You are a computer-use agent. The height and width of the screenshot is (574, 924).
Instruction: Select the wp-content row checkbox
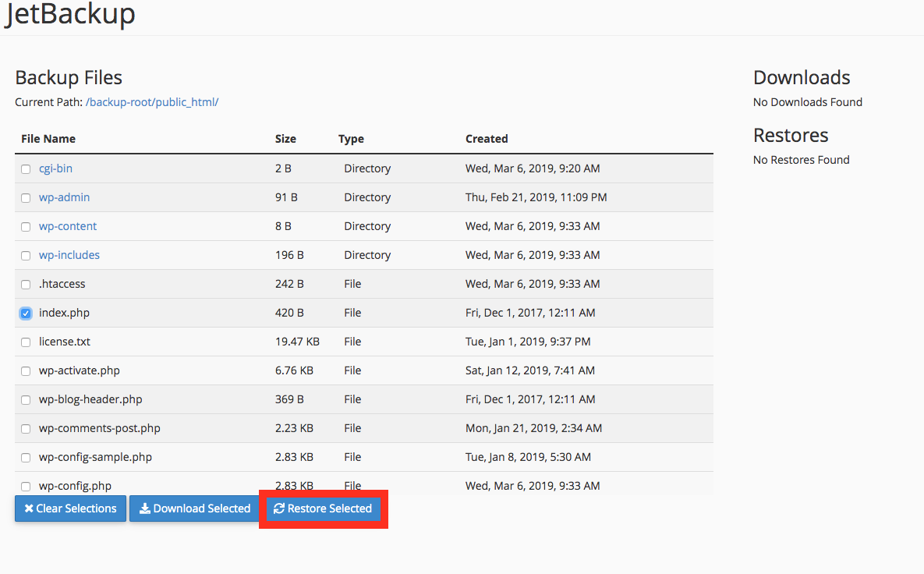coord(26,227)
